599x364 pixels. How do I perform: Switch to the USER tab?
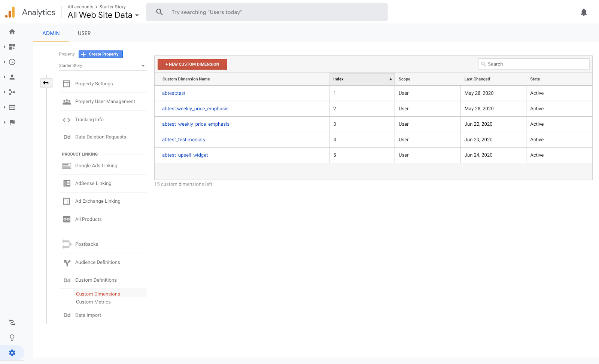[84, 33]
